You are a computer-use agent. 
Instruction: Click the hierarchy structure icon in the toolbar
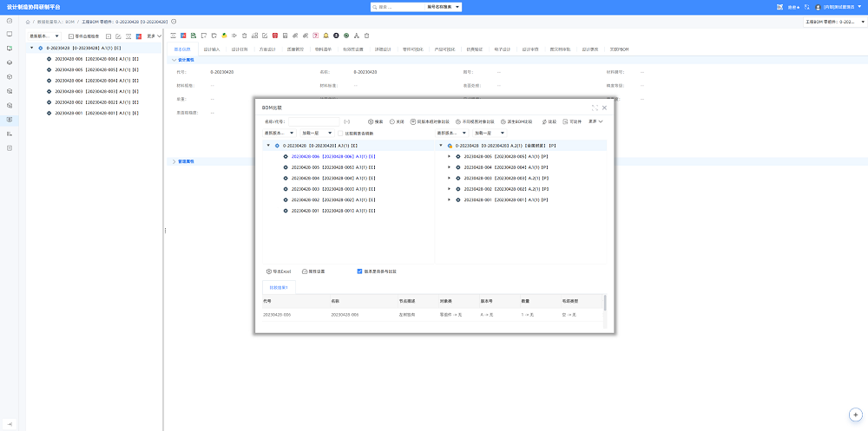[x=356, y=36]
